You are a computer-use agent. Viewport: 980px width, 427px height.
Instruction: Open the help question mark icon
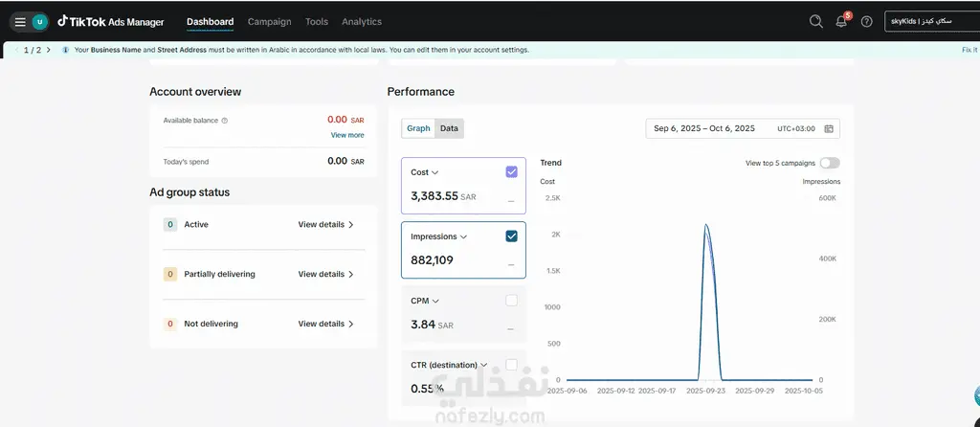pyautogui.click(x=866, y=22)
